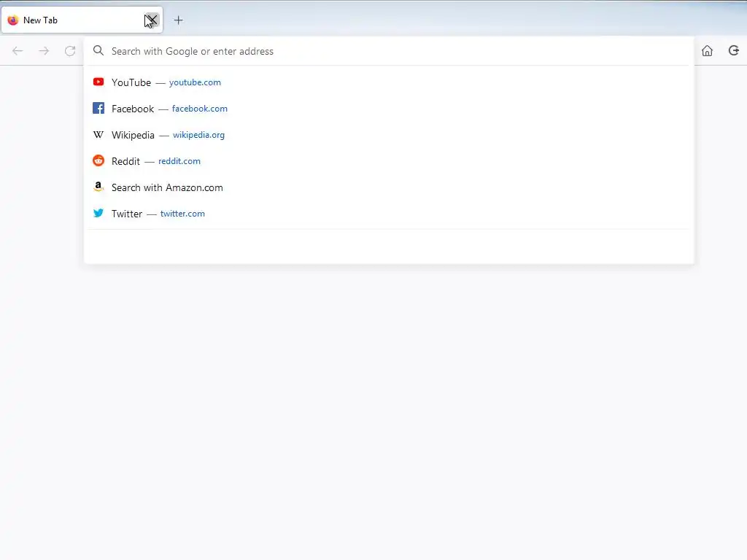Click the Wikipedia W icon
Viewport: 747px width, 560px height.
pyautogui.click(x=98, y=135)
